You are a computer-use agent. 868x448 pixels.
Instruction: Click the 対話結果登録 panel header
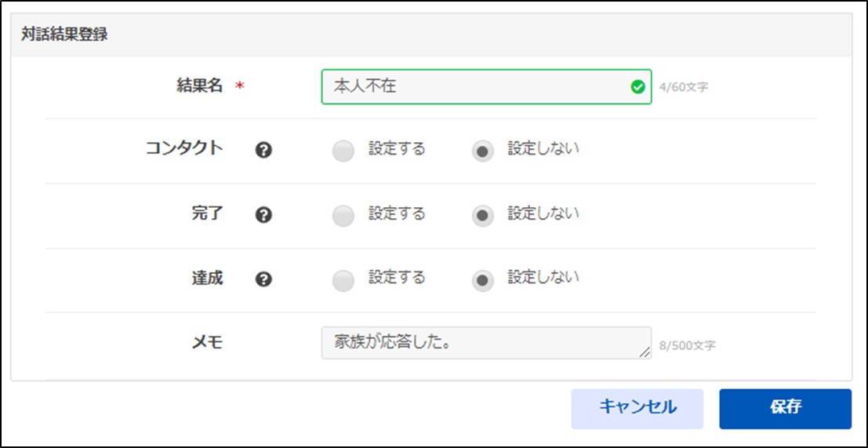coord(431,35)
